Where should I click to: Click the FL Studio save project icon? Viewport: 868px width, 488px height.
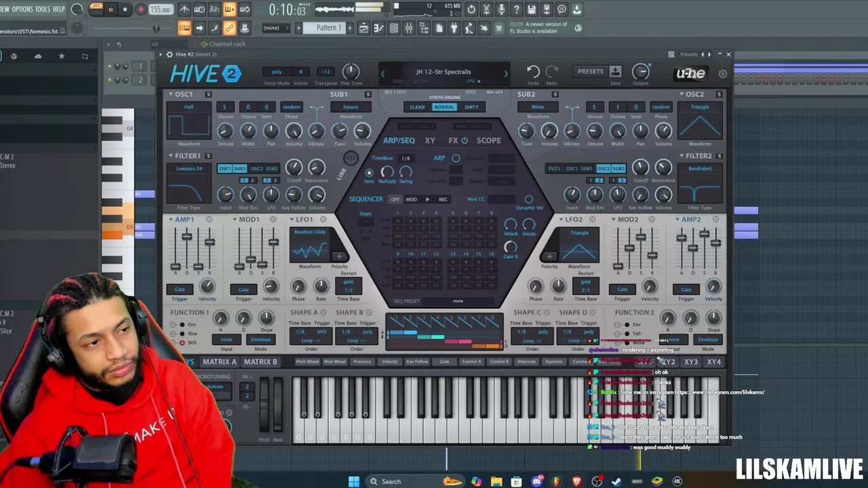point(532,9)
